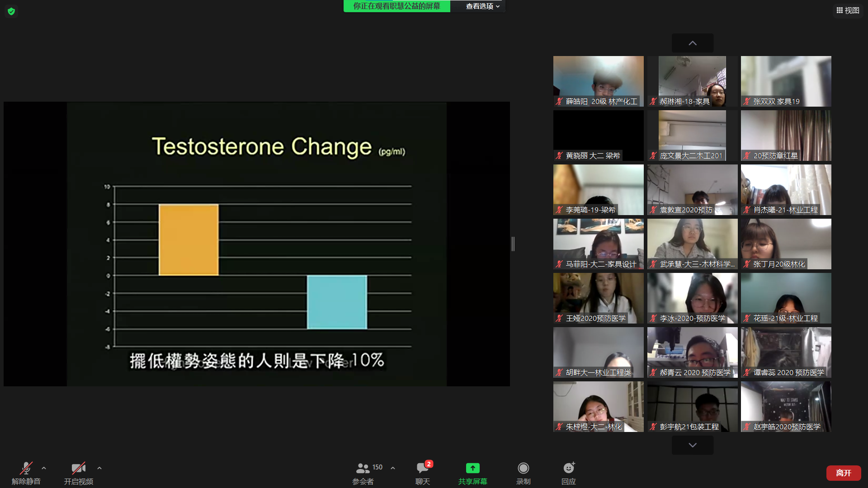Open the reactions (回应) smiley icon
The height and width of the screenshot is (488, 868).
coord(568,468)
